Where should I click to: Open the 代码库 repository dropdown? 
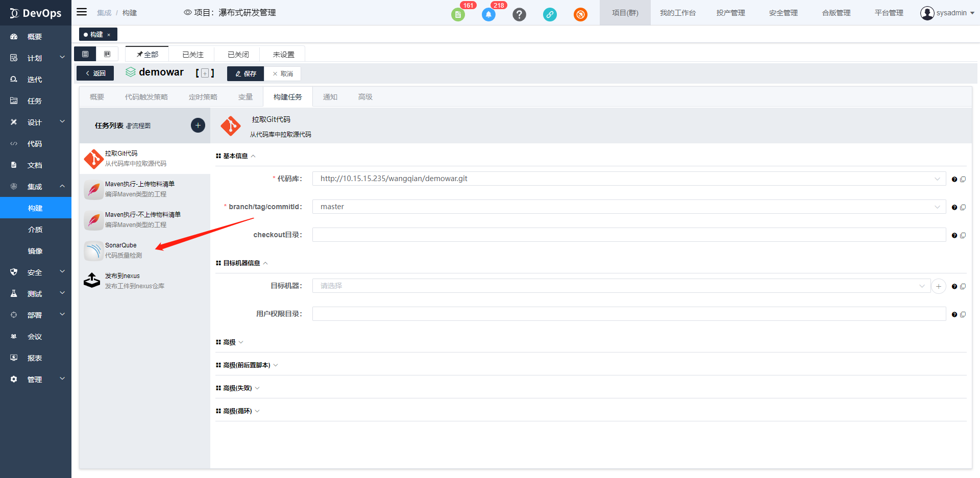(x=629, y=179)
